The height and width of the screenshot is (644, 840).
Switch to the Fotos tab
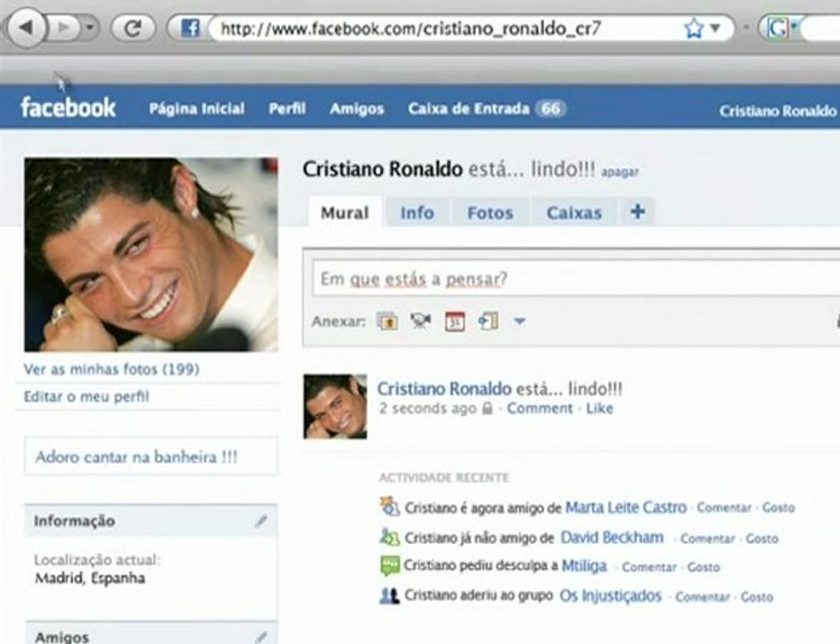coord(490,213)
